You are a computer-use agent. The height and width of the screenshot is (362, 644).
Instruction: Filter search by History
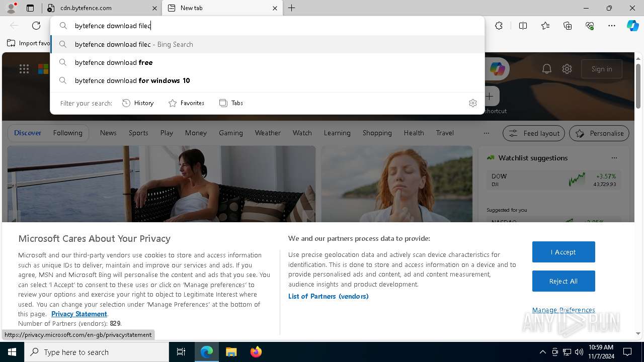[138, 103]
